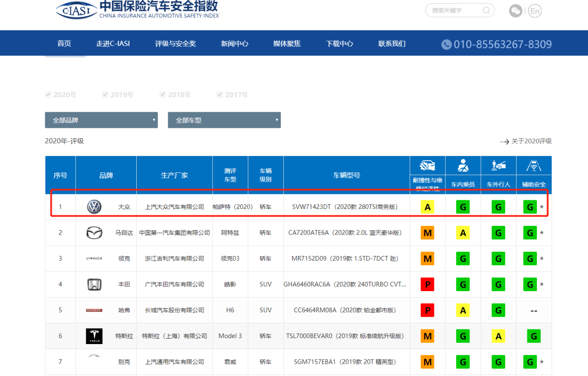Open 联系我们 menu item
Screen dimensions: 588x376
(392, 44)
